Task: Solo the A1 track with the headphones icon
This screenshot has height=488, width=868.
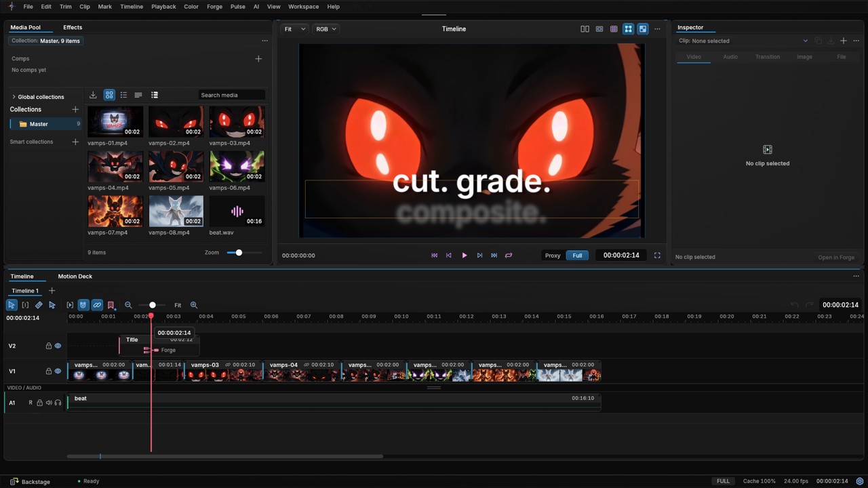Action: pos(58,403)
